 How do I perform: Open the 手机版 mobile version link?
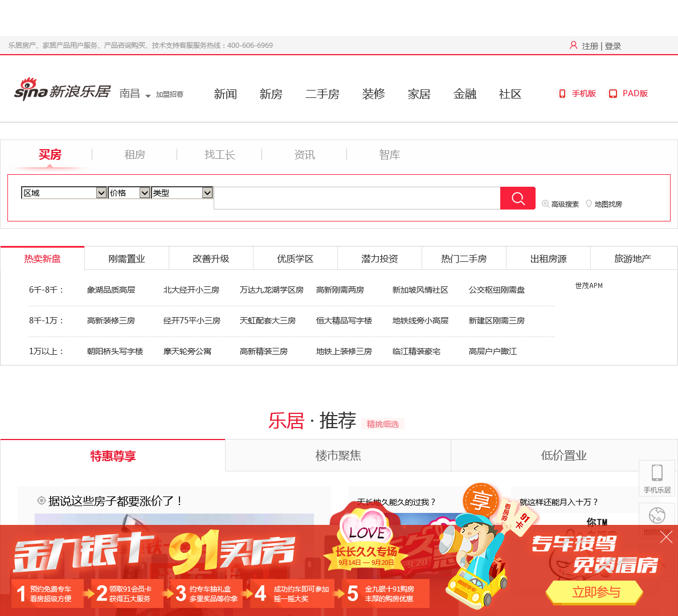pyautogui.click(x=578, y=93)
